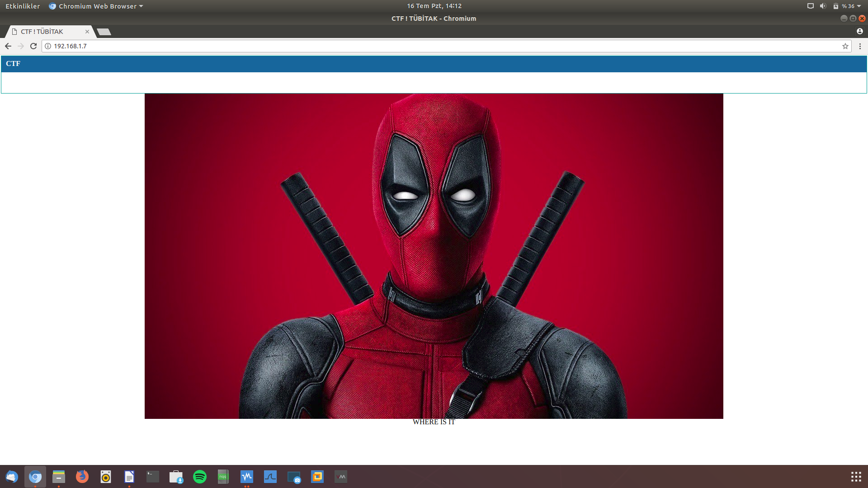Open the green nqq notepad dock icon

[223, 477]
